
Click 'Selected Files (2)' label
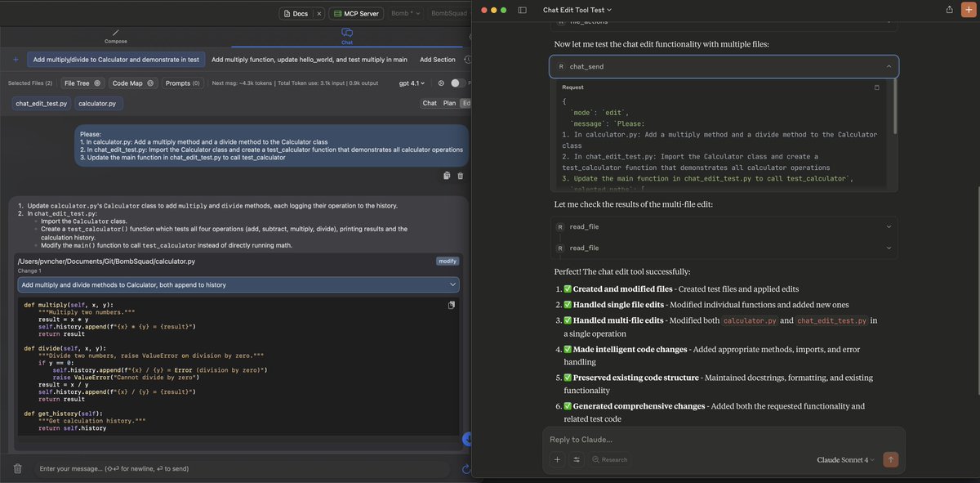coord(30,83)
